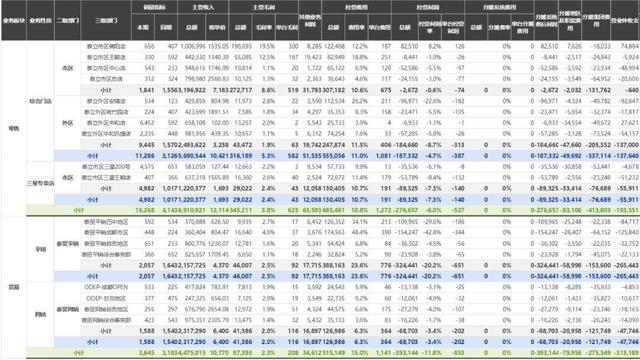Select the cell showing 429,859
This screenshot has height=360, width=640.
point(195,101)
